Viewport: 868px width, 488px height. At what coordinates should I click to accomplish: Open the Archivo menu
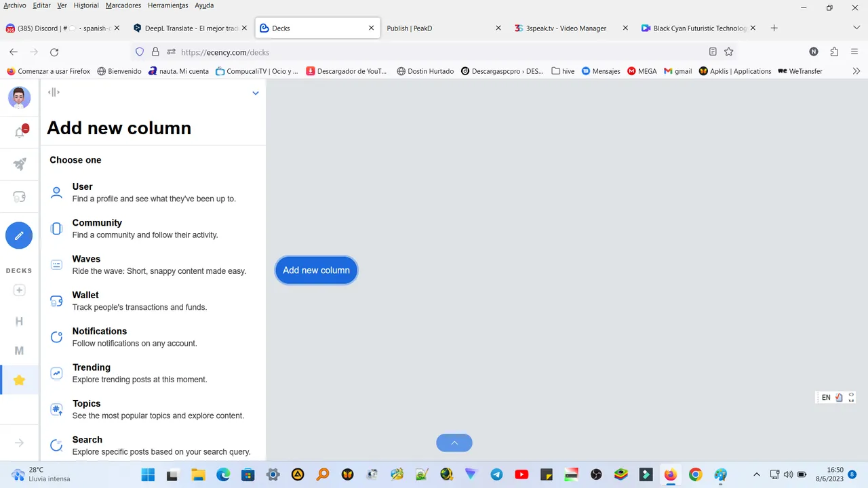[x=15, y=5]
